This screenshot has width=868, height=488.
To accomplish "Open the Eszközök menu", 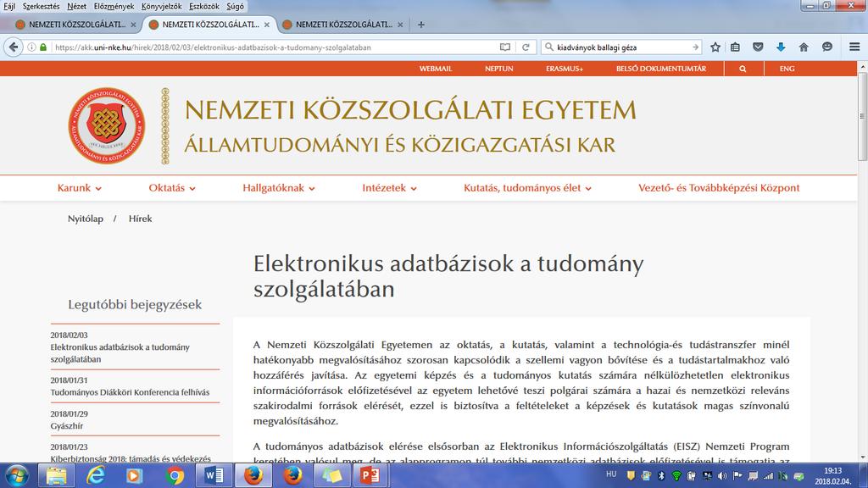I will (203, 7).
